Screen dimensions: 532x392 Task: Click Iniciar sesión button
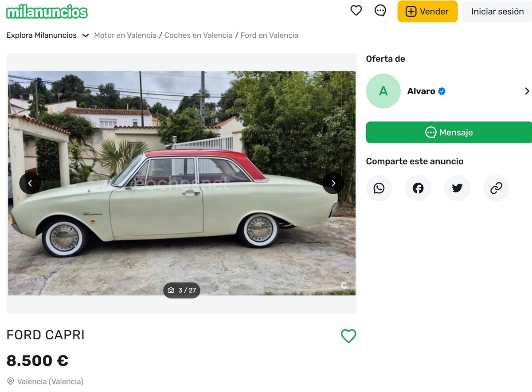click(497, 12)
